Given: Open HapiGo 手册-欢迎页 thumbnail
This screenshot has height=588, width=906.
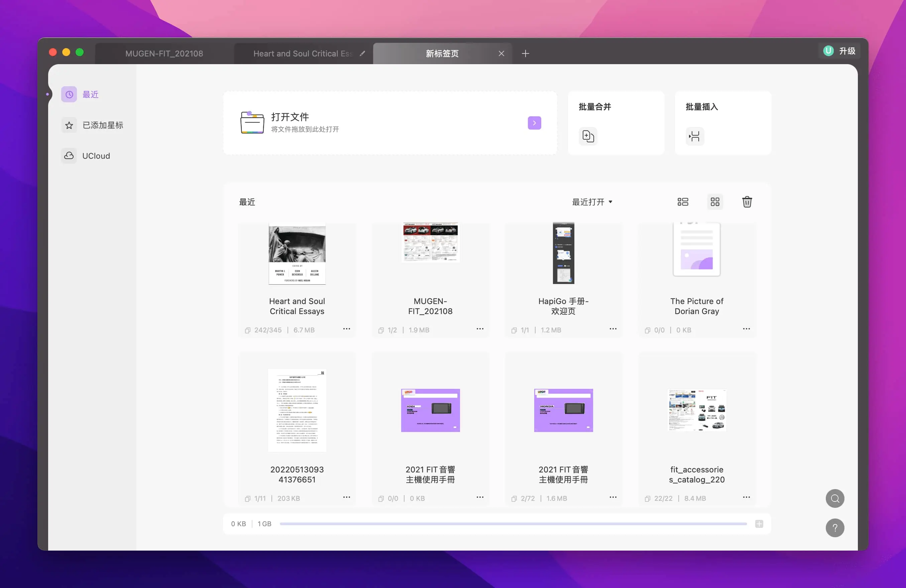Looking at the screenshot, I should [x=563, y=253].
